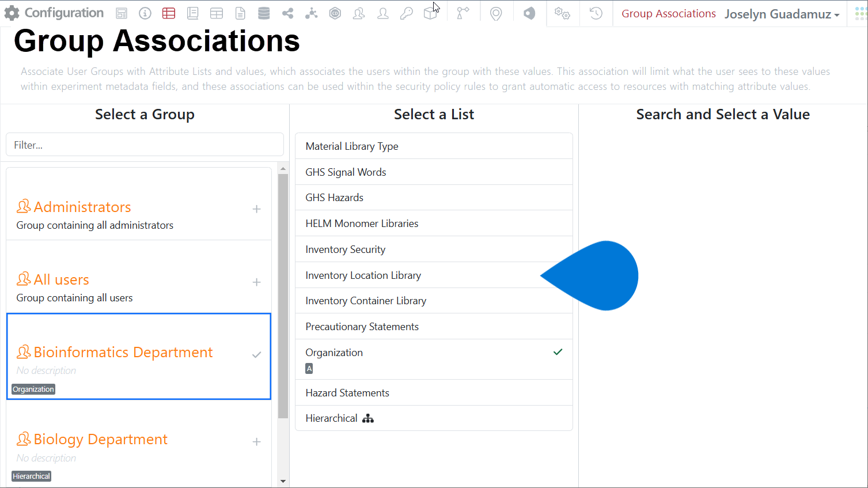868x488 pixels.
Task: Click the A badge under Organization
Action: (309, 369)
